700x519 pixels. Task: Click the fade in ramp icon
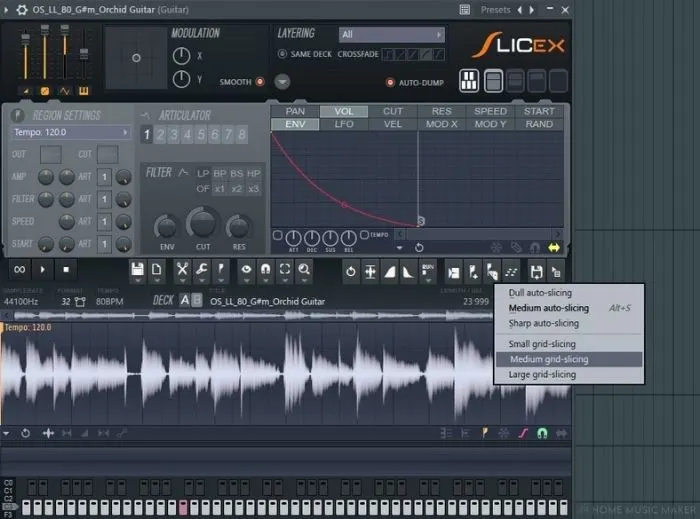click(x=390, y=271)
